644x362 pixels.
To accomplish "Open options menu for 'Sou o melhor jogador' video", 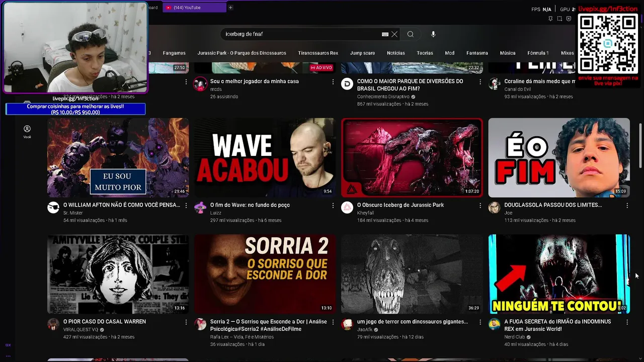I will [x=333, y=82].
